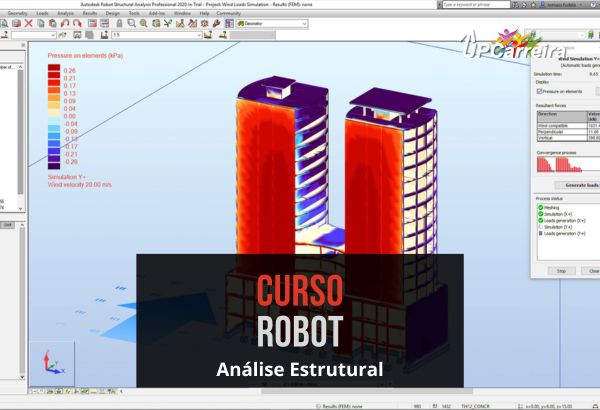The image size is (600, 410).
Task: Click the paste icon in the toolbar
Action: 53,24
